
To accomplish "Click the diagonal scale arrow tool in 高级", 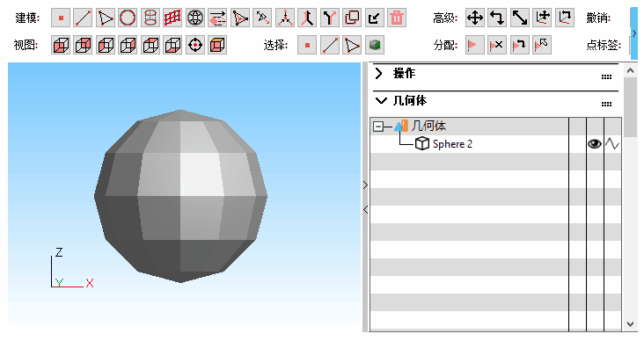I will click(520, 18).
